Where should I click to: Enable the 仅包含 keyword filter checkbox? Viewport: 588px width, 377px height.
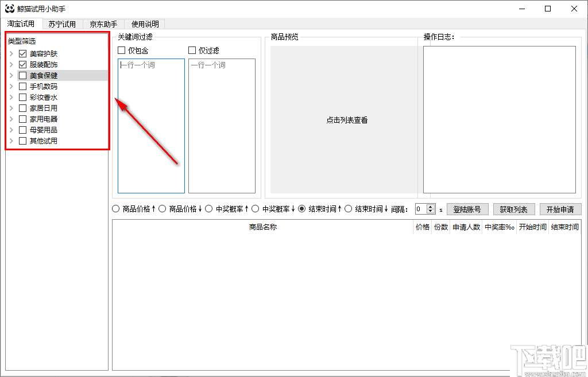[121, 50]
